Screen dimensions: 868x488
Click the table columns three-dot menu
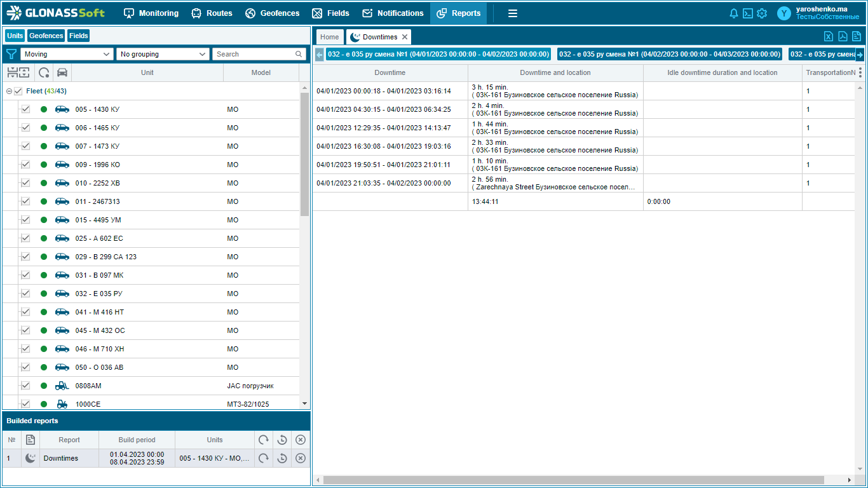pos(860,72)
